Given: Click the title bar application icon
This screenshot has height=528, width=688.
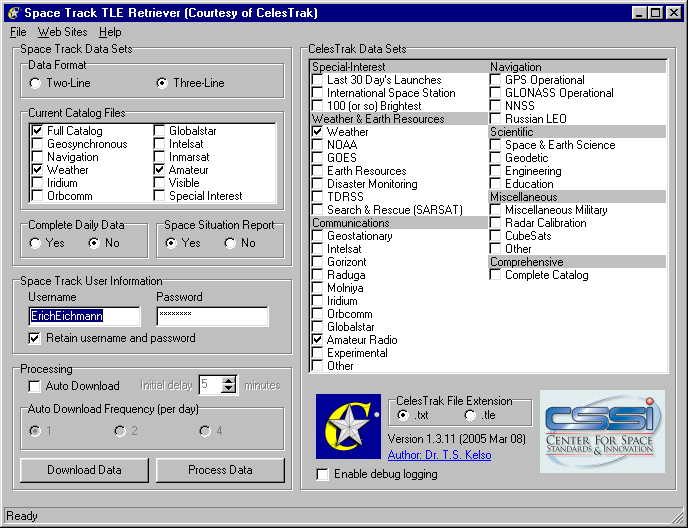Looking at the screenshot, I should (x=11, y=12).
